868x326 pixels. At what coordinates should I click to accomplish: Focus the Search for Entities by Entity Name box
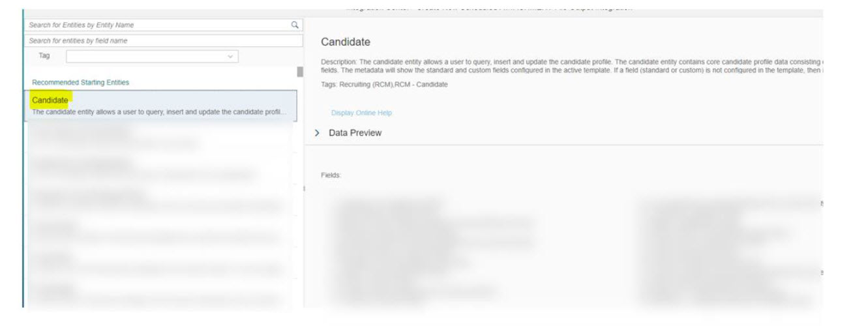pos(164,25)
